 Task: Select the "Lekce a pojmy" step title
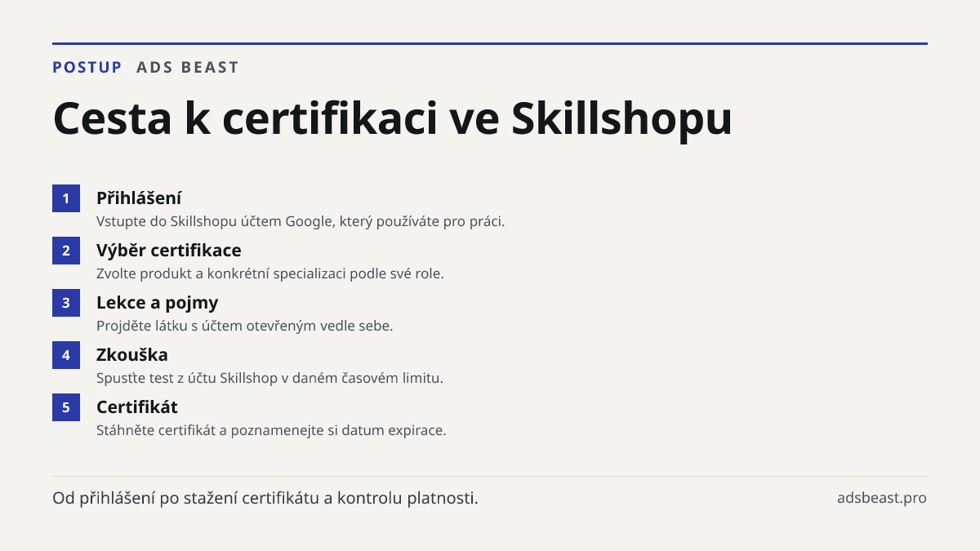click(158, 303)
